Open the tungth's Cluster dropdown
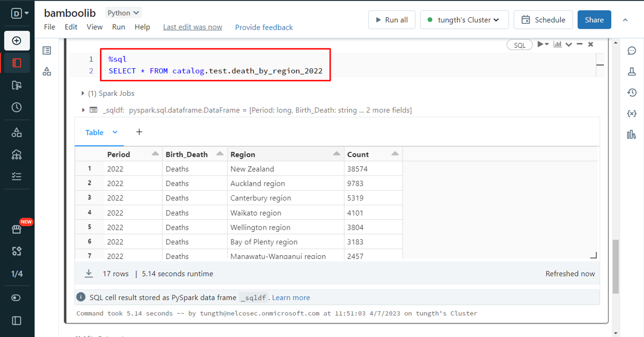Image resolution: width=644 pixels, height=337 pixels. click(x=463, y=20)
